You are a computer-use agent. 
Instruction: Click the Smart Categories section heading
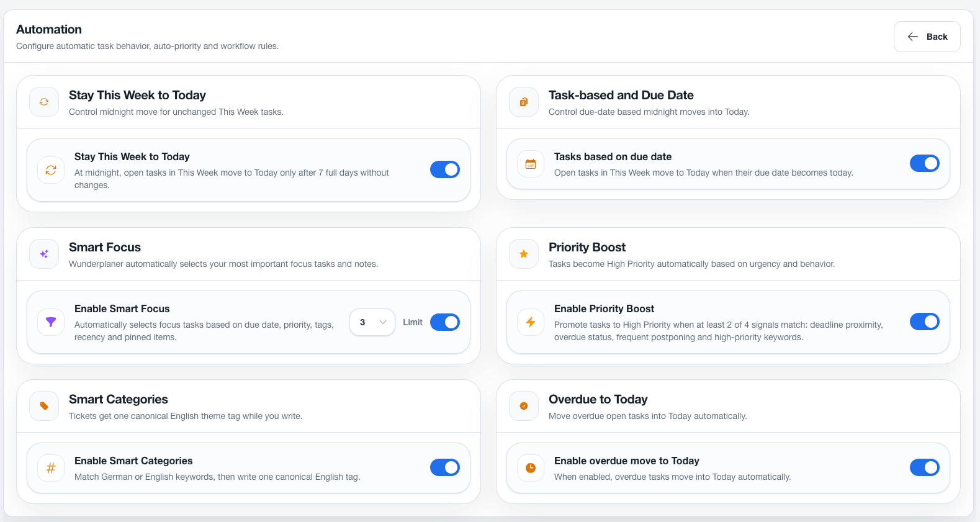(x=119, y=399)
